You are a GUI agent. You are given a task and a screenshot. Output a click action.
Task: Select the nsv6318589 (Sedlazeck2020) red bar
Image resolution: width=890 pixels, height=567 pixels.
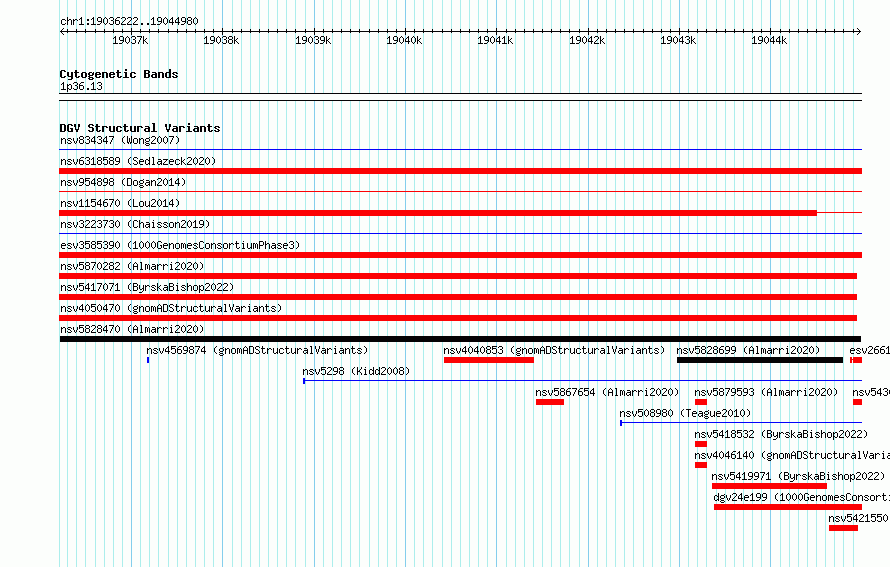click(x=460, y=171)
